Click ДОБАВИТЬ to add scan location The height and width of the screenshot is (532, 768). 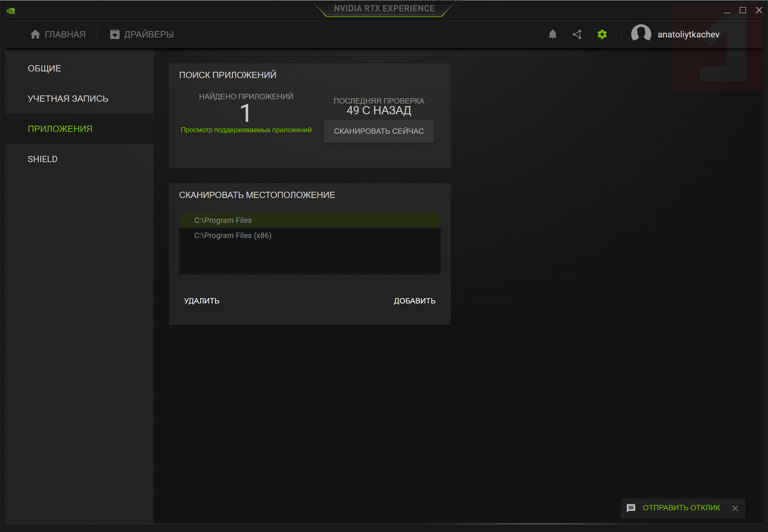415,301
